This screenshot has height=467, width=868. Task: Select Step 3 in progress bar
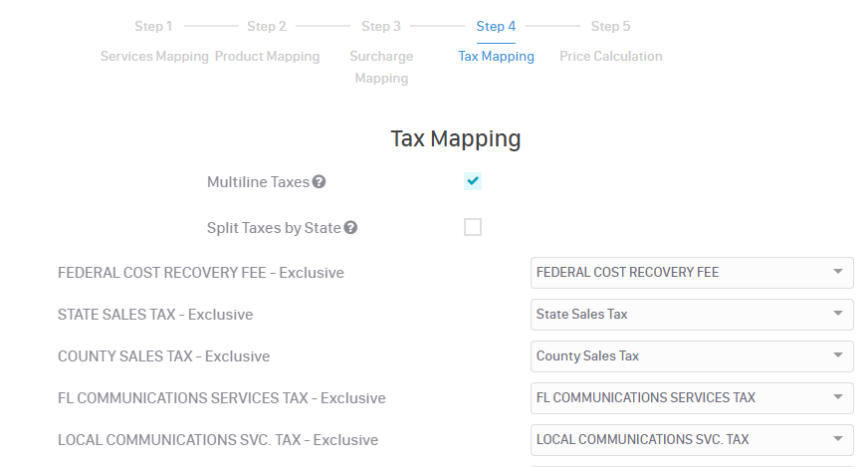(x=381, y=27)
